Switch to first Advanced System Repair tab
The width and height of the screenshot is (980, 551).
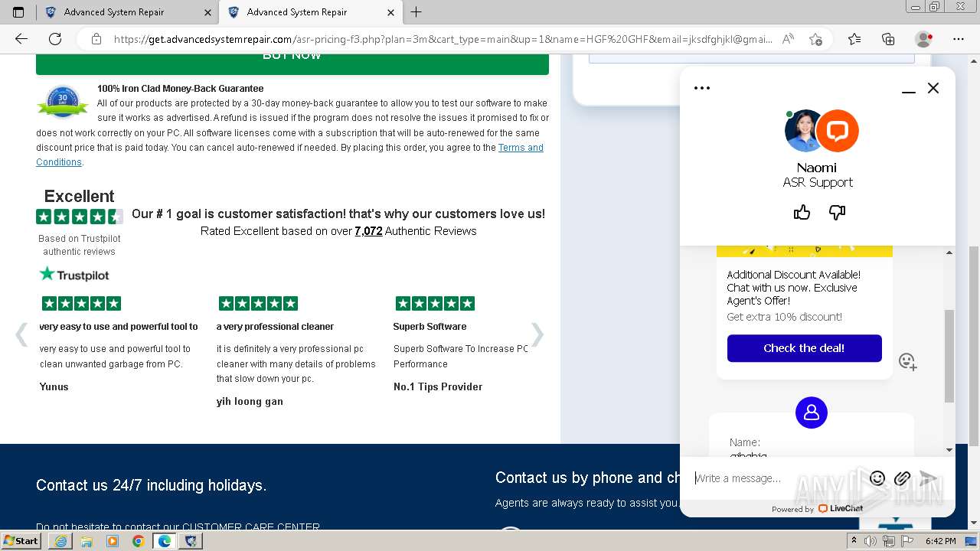[127, 12]
